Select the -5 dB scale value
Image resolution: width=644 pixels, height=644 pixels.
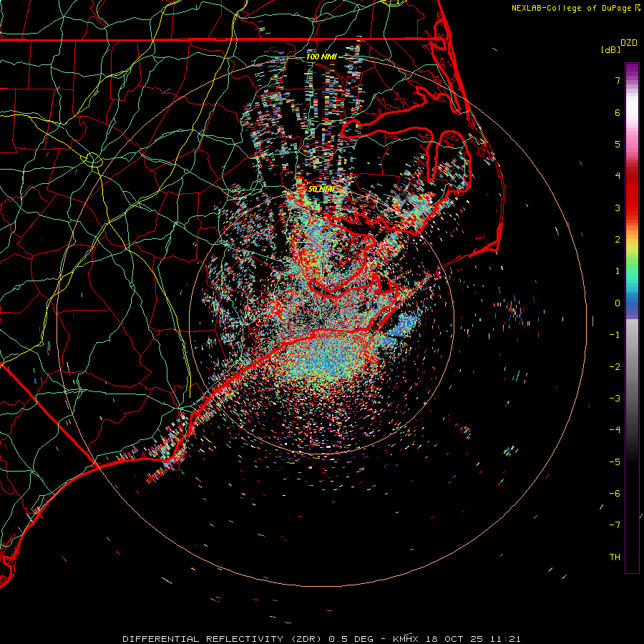click(x=615, y=462)
